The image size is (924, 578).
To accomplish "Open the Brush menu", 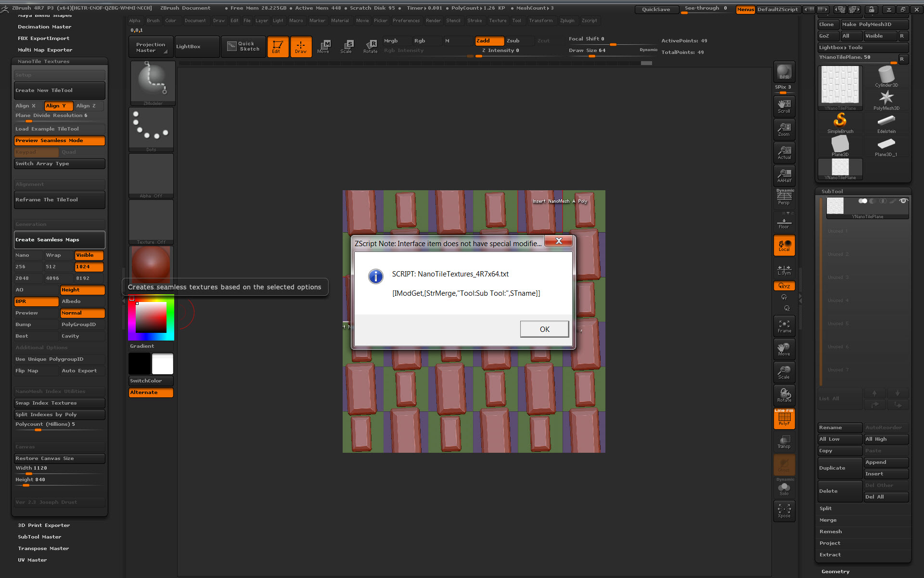I will pyautogui.click(x=153, y=21).
